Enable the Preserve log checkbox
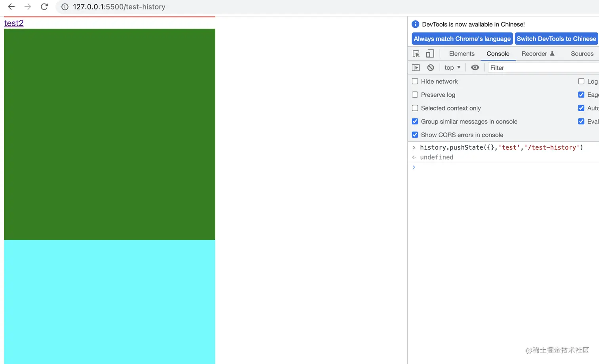 (415, 95)
